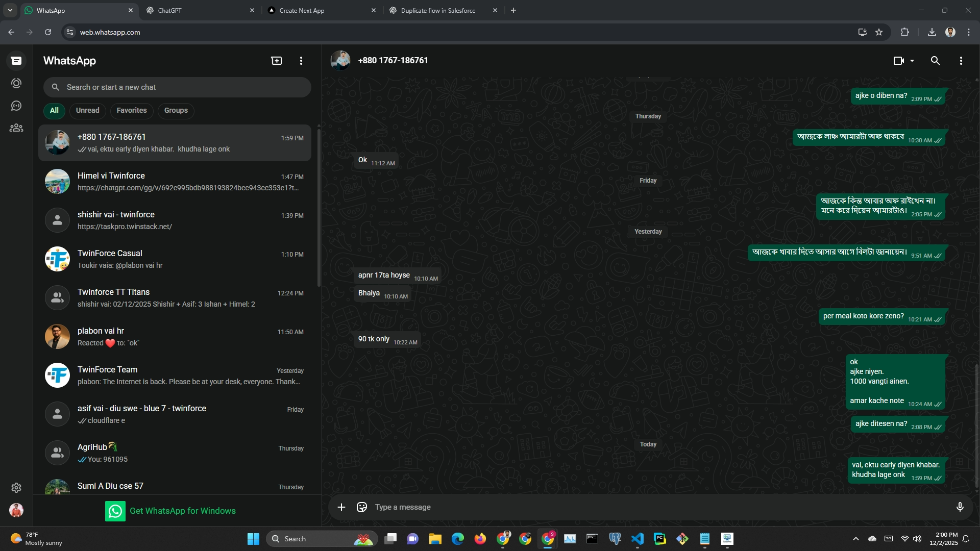This screenshot has height=551, width=980.
Task: Click the attach plus icon
Action: tap(341, 507)
